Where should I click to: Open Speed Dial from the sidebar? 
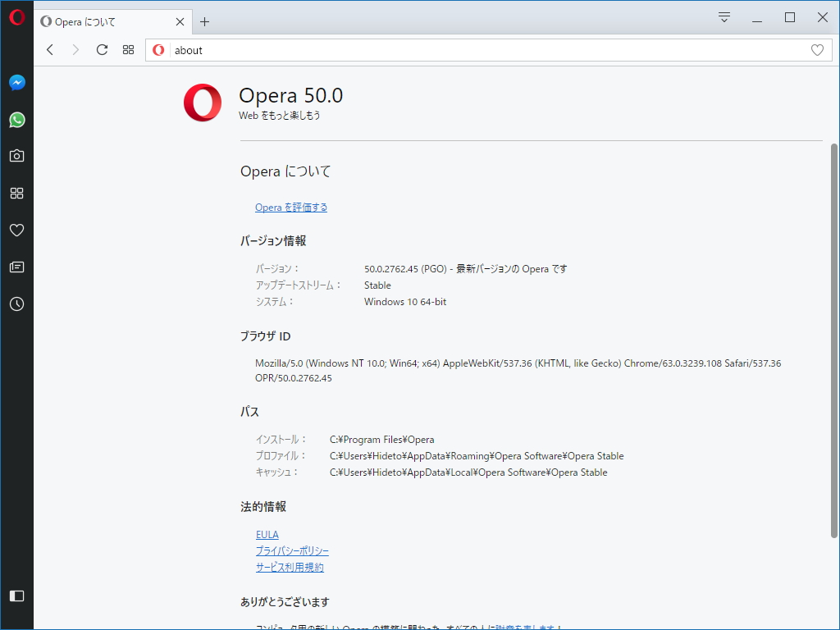(16, 193)
